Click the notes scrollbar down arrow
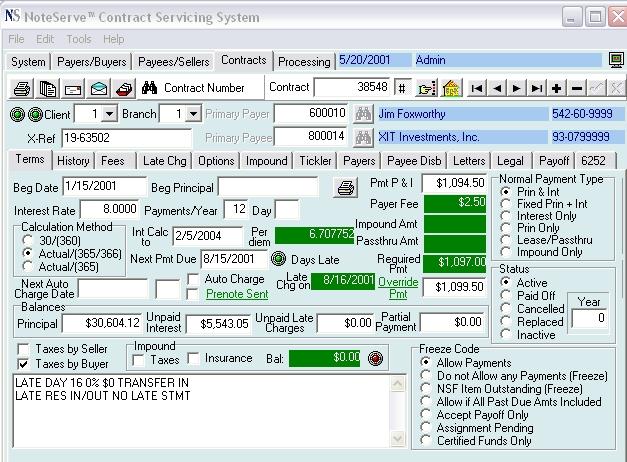Image resolution: width=627 pixels, height=462 pixels. [398, 439]
